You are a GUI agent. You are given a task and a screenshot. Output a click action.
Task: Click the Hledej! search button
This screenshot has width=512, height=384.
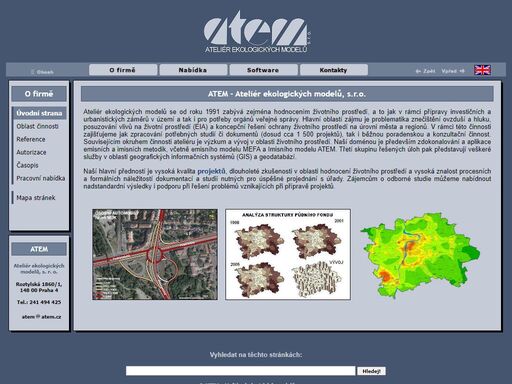[371, 371]
